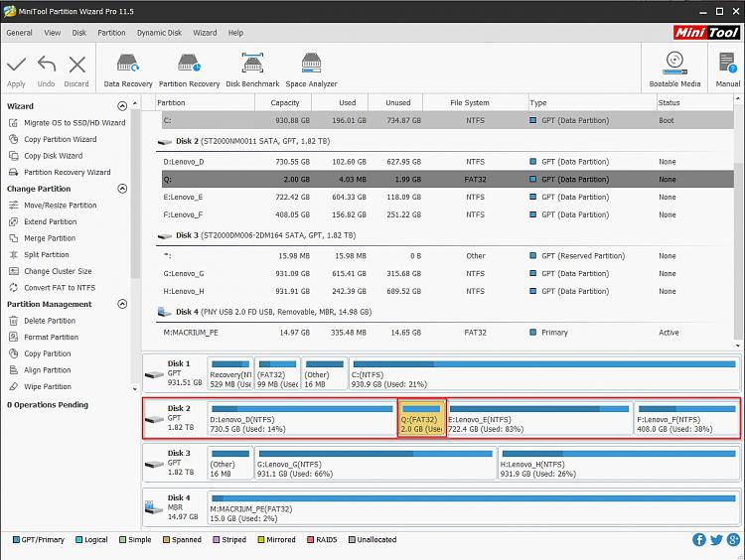
Task: Click partition list scrollbar down arrow
Action: coord(737,346)
